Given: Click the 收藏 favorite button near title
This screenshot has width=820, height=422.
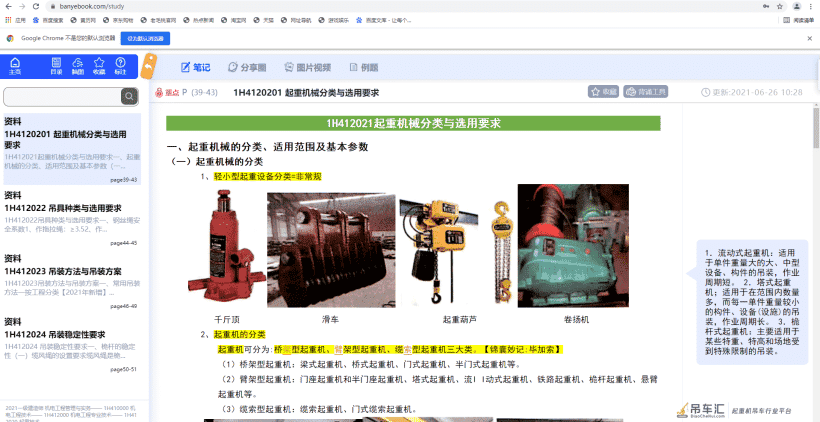Looking at the screenshot, I should 603,92.
